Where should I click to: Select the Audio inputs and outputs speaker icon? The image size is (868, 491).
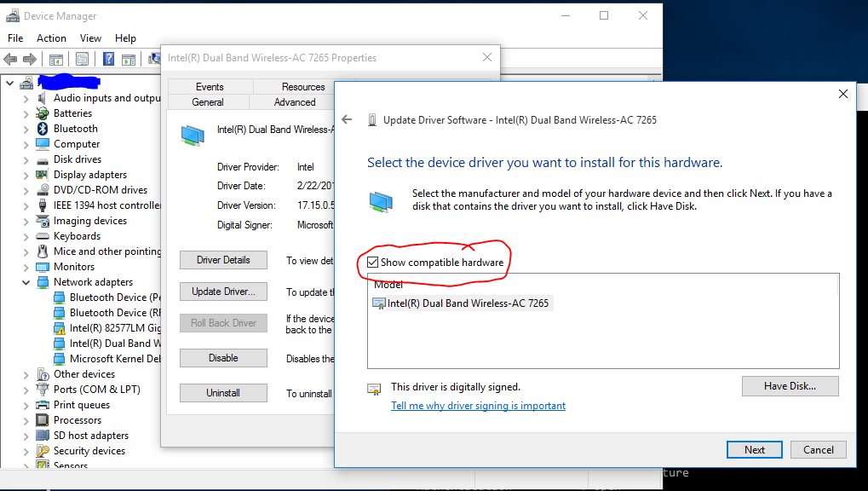click(42, 98)
